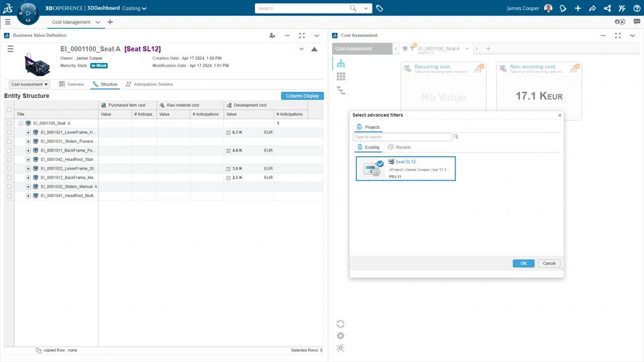Click the filter icon on the EI_0001100_Seat A tab
This screenshot has height=362, width=644.
point(413,48)
